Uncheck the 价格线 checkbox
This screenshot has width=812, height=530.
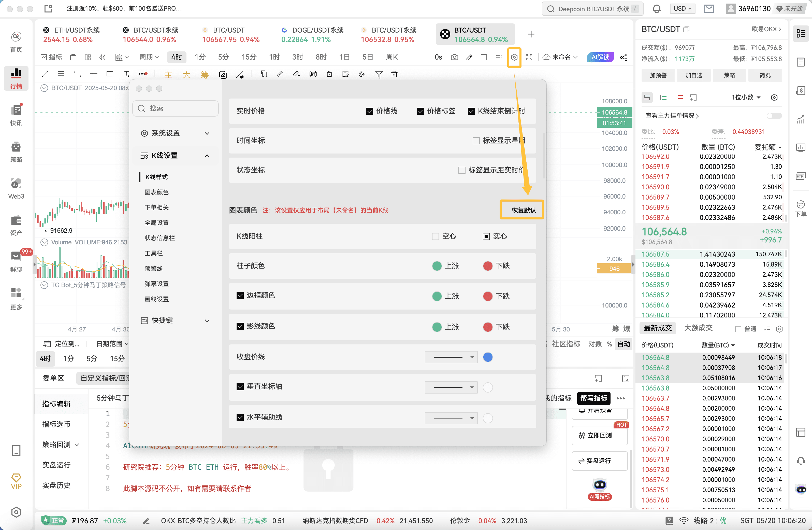[369, 111]
